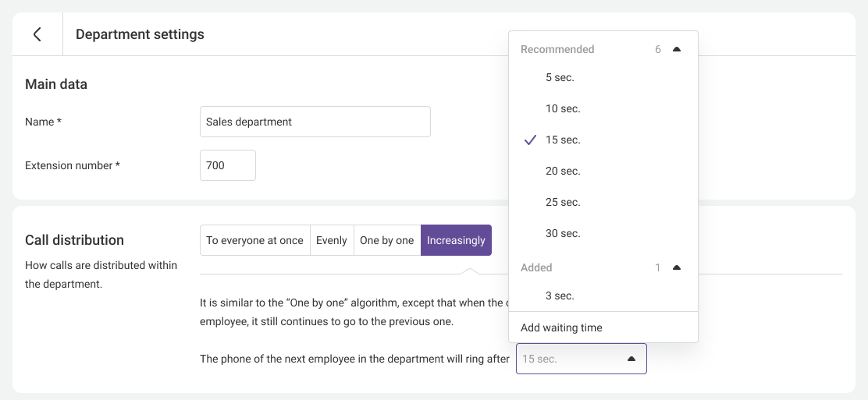Switch to "To everyone at once" distribution
868x400 pixels.
(254, 240)
